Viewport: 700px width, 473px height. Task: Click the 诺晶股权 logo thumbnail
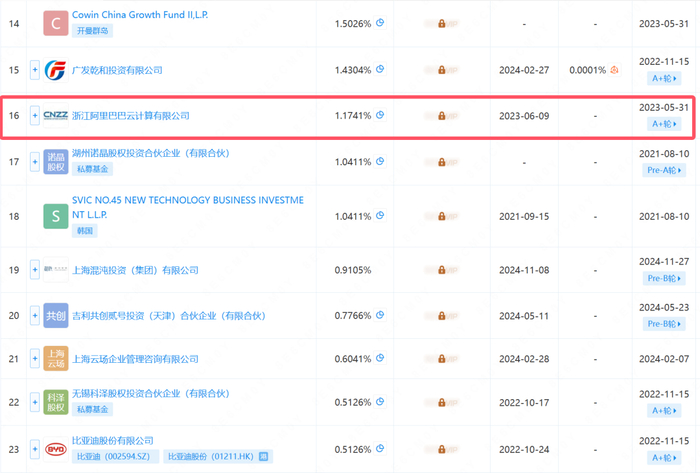click(56, 162)
